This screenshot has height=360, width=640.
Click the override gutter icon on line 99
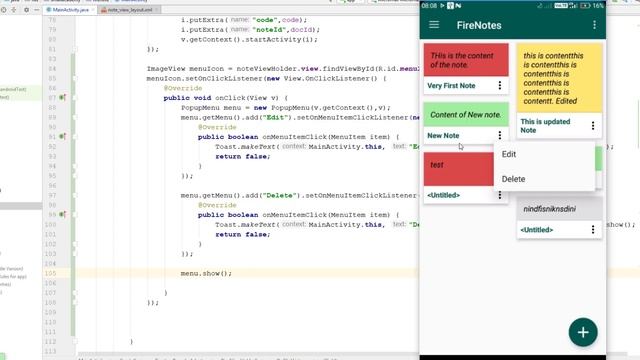(x=62, y=214)
